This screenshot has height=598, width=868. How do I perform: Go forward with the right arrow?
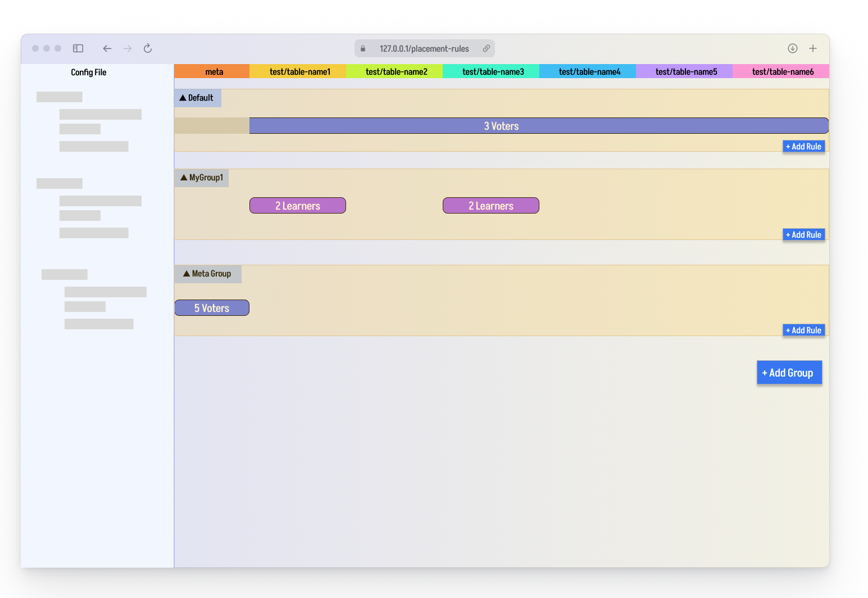(x=128, y=48)
